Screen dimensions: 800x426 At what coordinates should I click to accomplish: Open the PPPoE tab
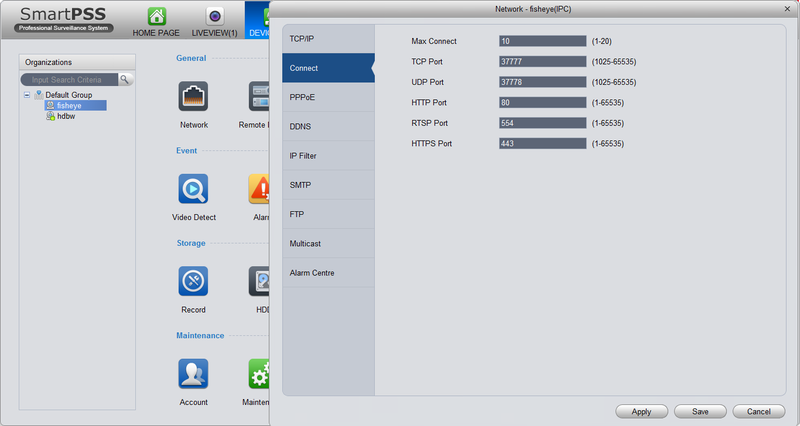329,97
